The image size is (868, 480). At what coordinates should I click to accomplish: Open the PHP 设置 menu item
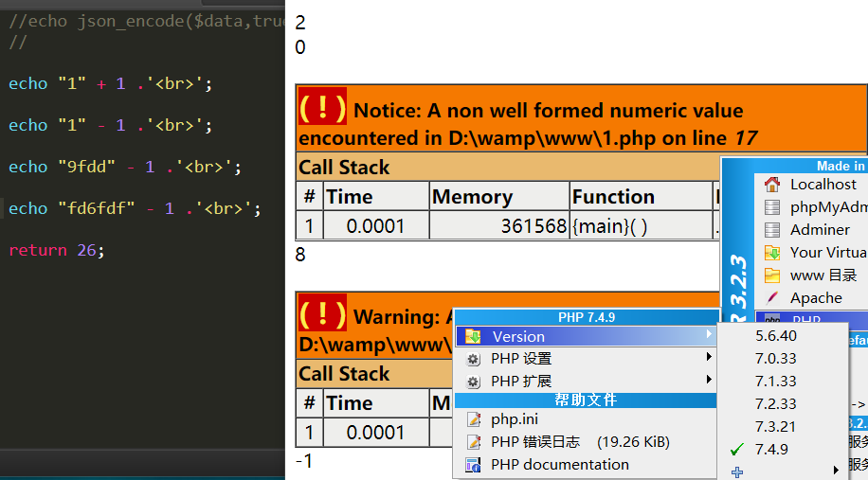click(x=586, y=359)
